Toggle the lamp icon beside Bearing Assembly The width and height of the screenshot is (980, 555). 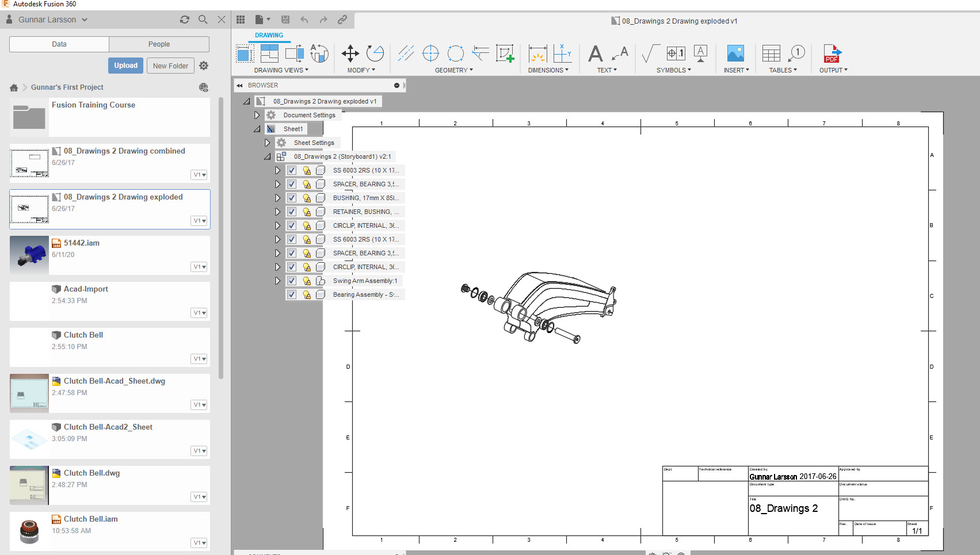306,294
